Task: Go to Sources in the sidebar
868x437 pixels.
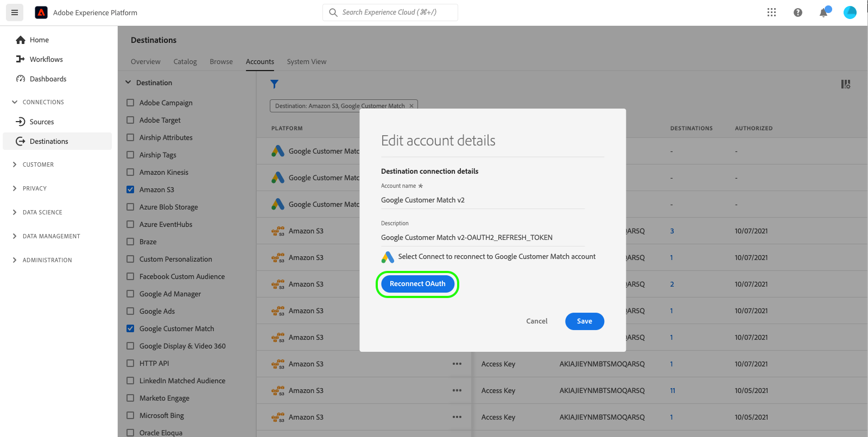Action: 42,122
